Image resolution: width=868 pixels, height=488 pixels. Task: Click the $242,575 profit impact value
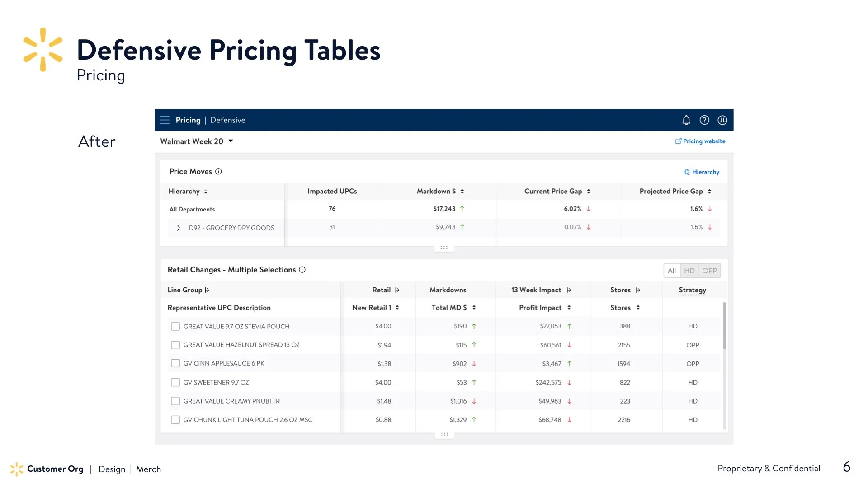[x=548, y=383]
